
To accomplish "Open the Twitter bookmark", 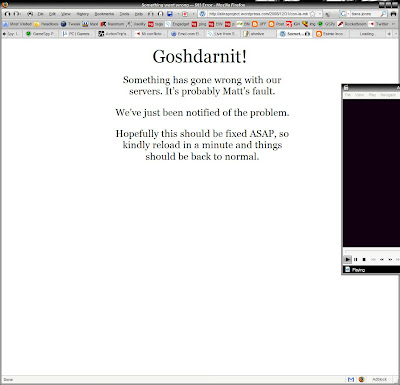I will point(379,24).
